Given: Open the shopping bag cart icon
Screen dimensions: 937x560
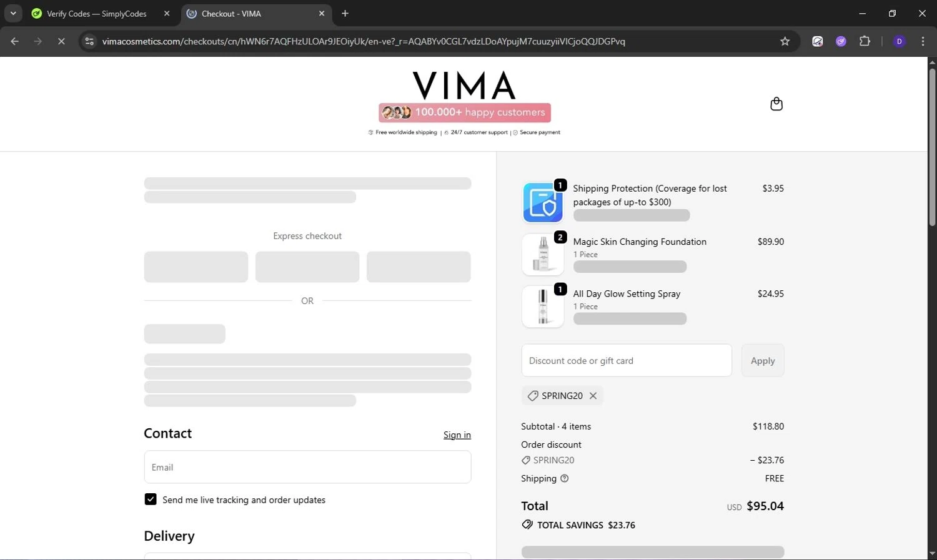Looking at the screenshot, I should tap(776, 104).
